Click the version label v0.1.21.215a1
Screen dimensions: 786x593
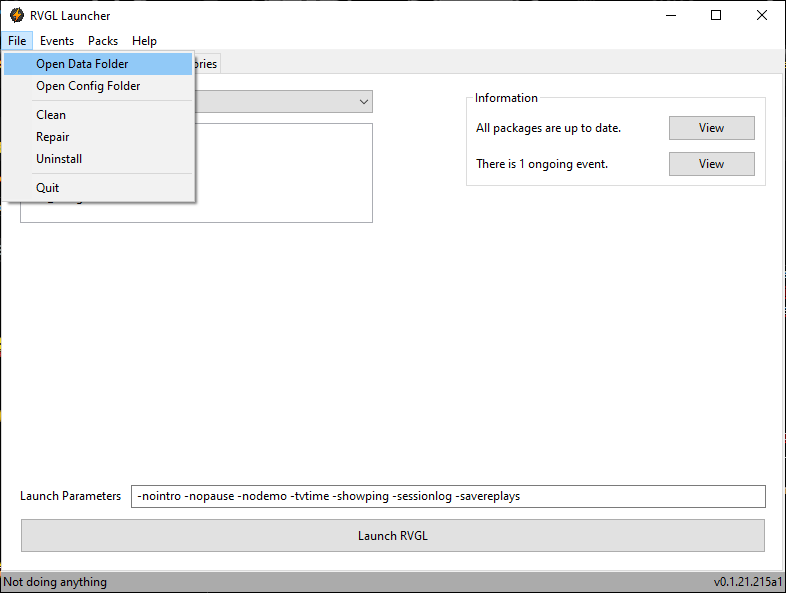click(x=748, y=582)
